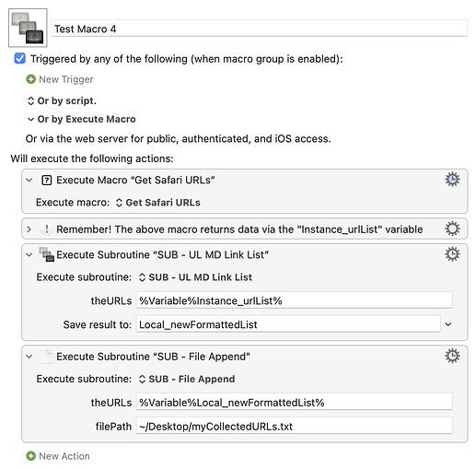Viewport: 476px width, 469px height.
Task: Open gear menu for Get Safari URLs action
Action: click(x=452, y=180)
